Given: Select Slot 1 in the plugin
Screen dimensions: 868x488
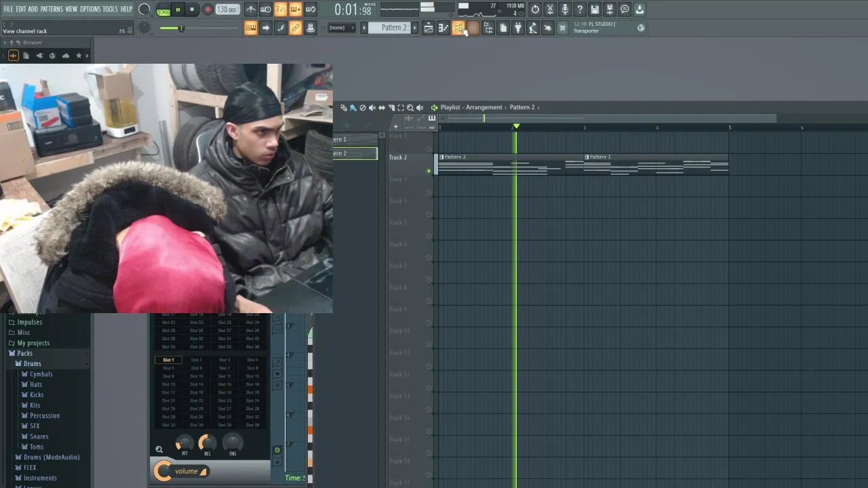Looking at the screenshot, I should point(168,360).
